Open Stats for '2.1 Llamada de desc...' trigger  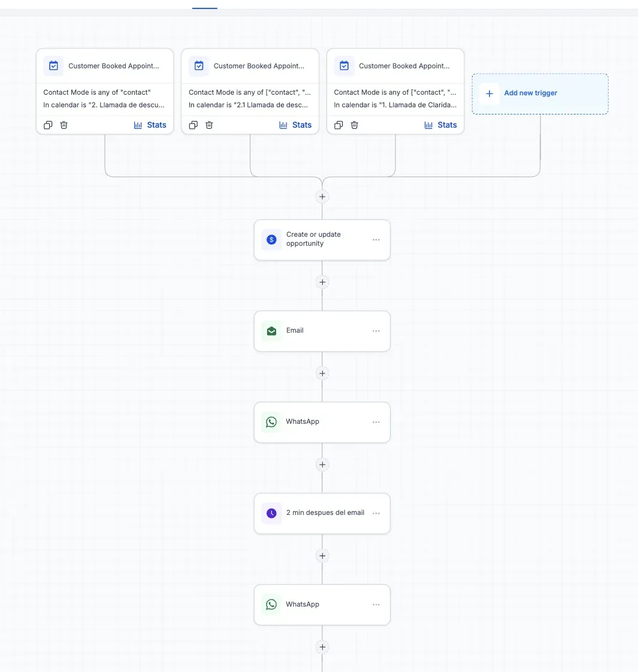point(295,125)
